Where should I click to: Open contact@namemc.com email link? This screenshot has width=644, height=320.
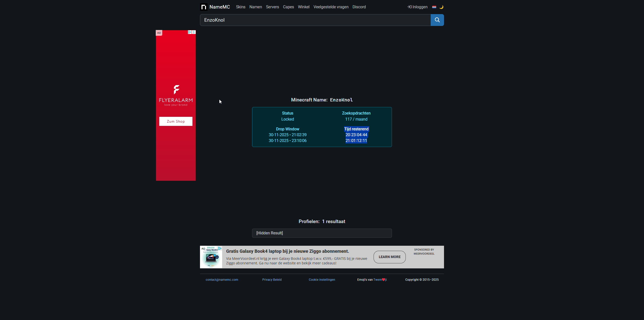click(x=222, y=280)
